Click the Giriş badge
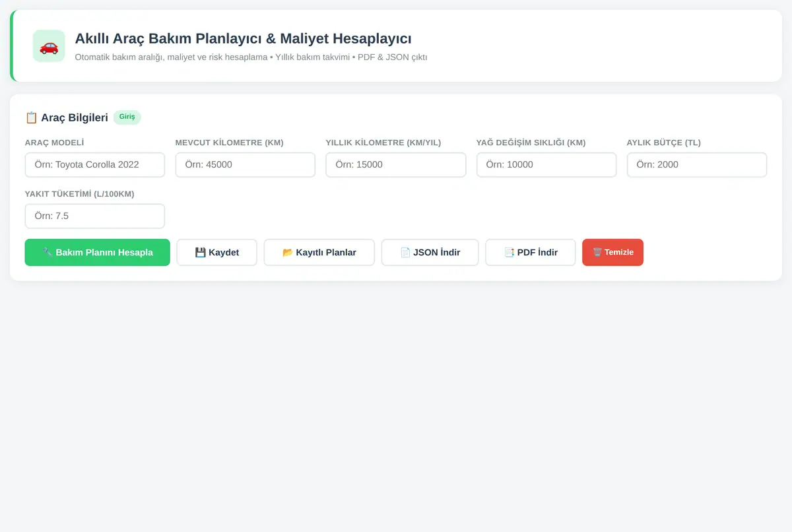 pos(127,117)
